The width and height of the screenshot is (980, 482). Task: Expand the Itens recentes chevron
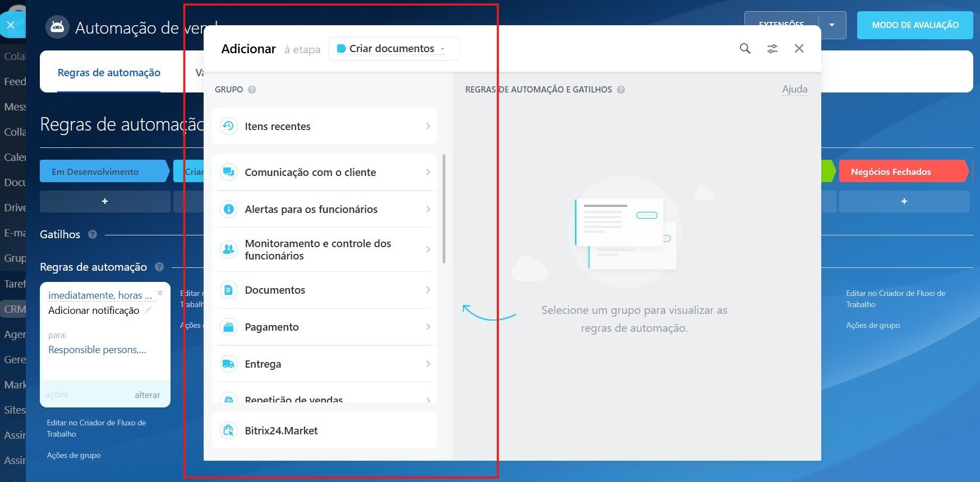428,126
